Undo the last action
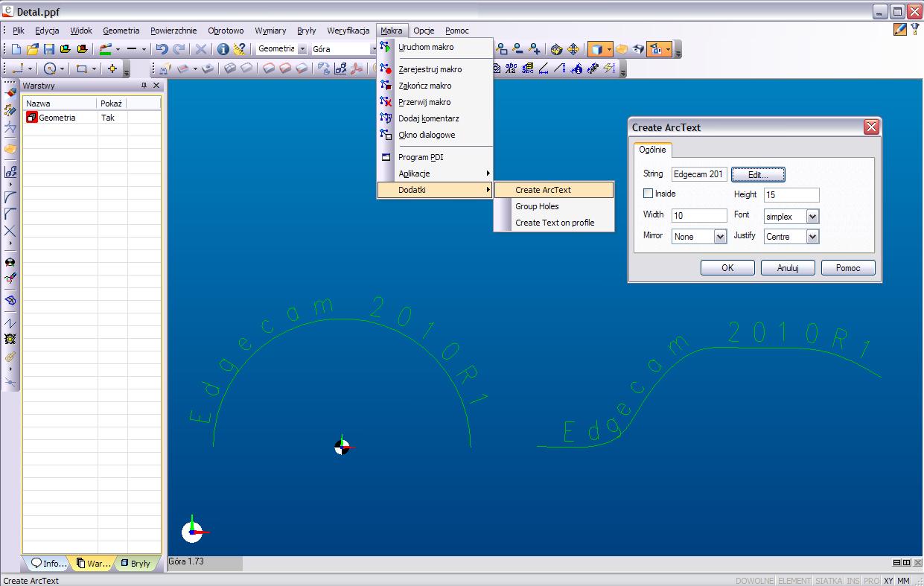Viewport: 924px width, 586px height. (x=162, y=49)
